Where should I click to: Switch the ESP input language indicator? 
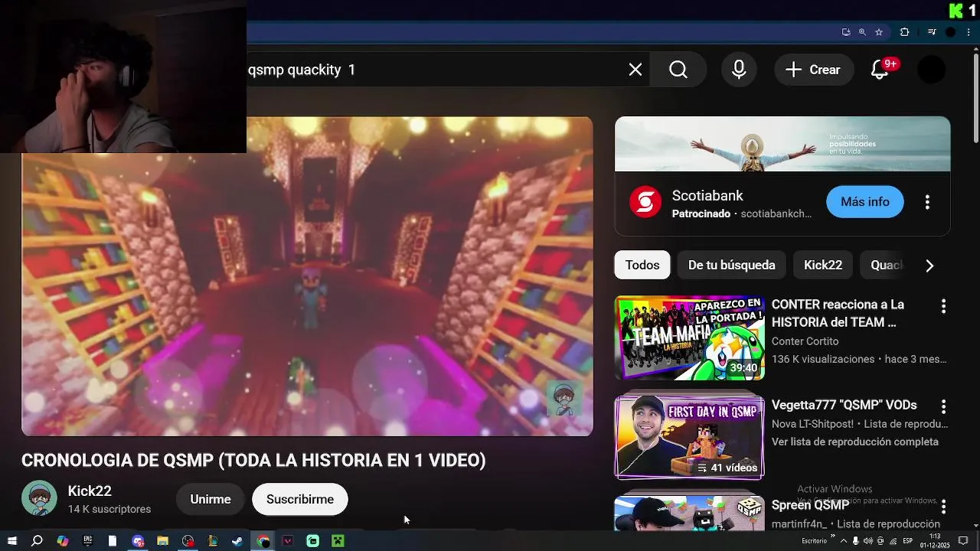pyautogui.click(x=908, y=540)
